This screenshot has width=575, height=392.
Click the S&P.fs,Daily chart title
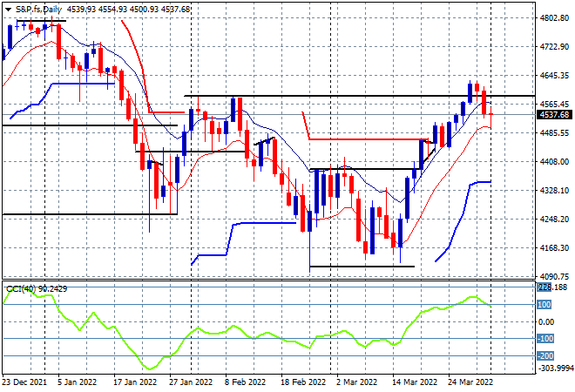[39, 10]
